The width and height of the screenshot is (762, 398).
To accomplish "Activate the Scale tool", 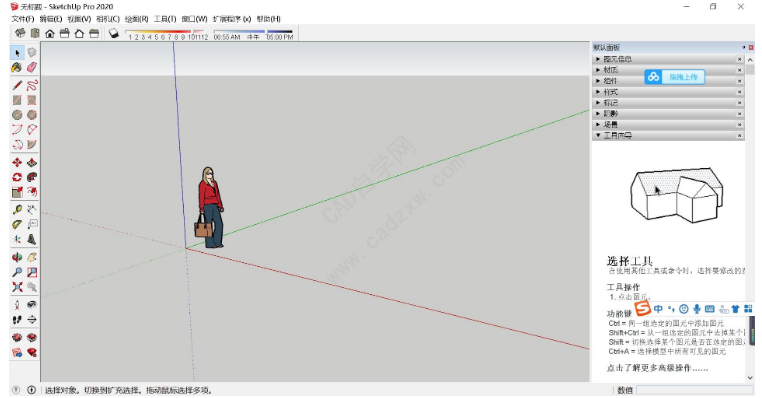I will click(x=17, y=192).
